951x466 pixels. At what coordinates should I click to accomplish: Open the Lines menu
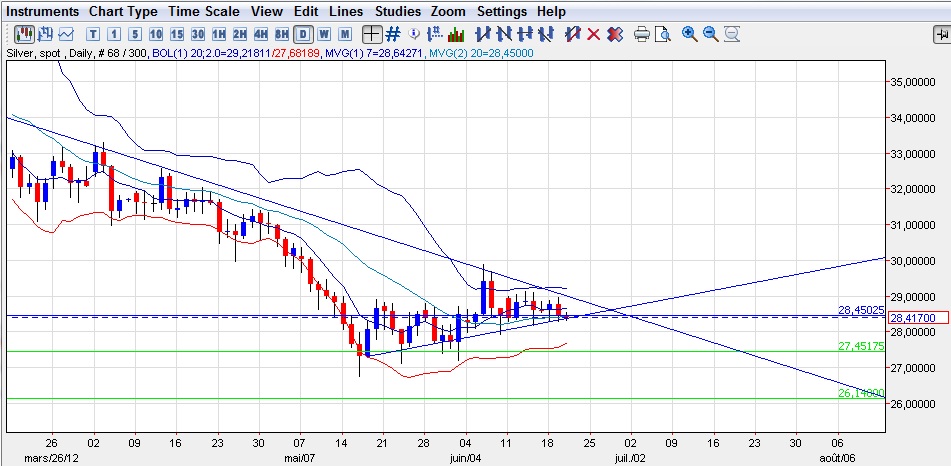coord(346,11)
